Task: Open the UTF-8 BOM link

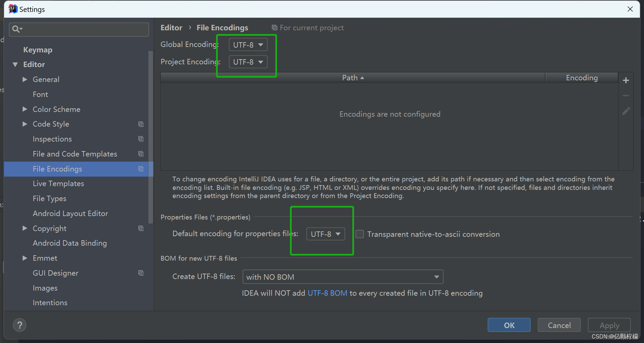Action: pyautogui.click(x=327, y=293)
